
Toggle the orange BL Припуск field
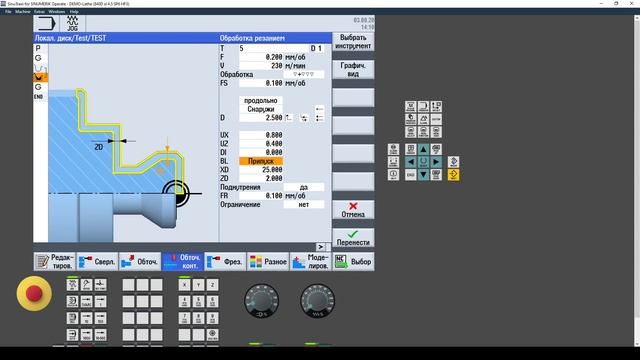[261, 161]
